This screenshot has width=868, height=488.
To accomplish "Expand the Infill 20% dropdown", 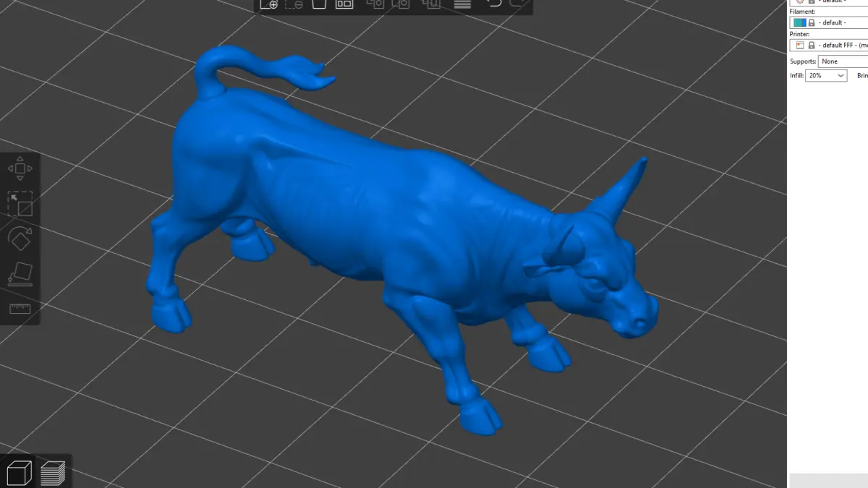I will point(826,75).
